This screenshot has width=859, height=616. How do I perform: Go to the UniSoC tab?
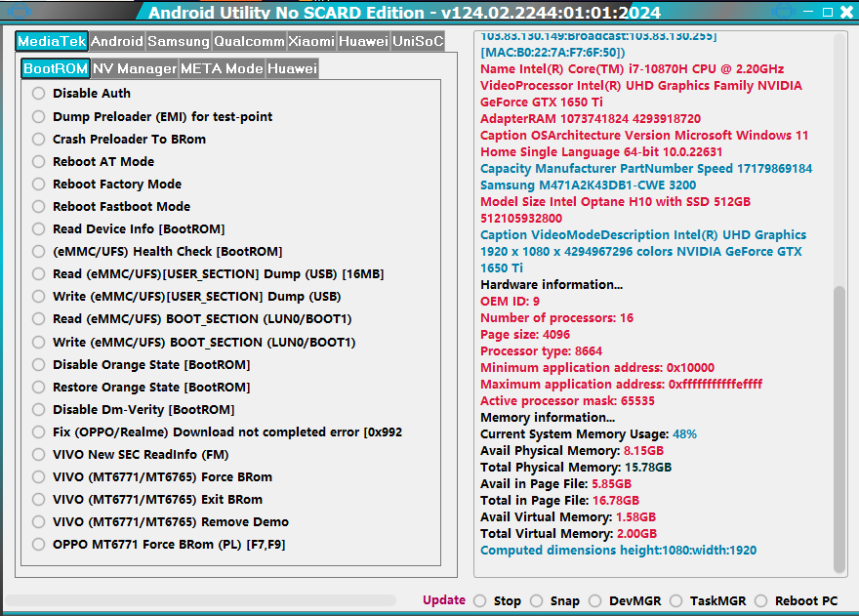[417, 42]
